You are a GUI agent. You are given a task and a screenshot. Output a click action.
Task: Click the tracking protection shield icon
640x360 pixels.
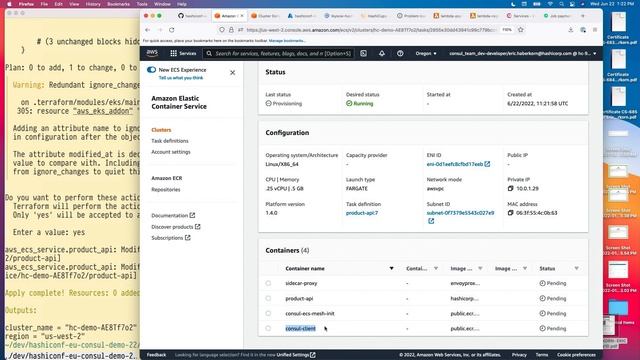222,30
